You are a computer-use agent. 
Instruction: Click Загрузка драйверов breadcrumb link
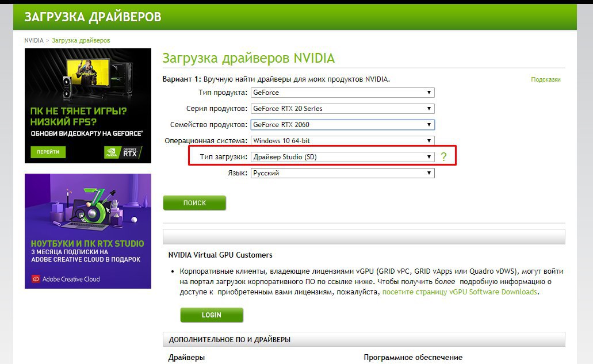pyautogui.click(x=81, y=40)
